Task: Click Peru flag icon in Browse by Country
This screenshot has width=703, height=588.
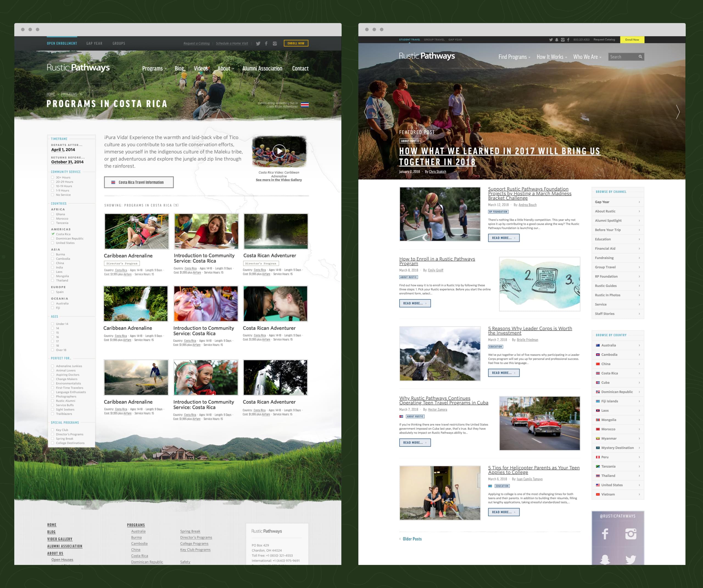Action: 598,457
